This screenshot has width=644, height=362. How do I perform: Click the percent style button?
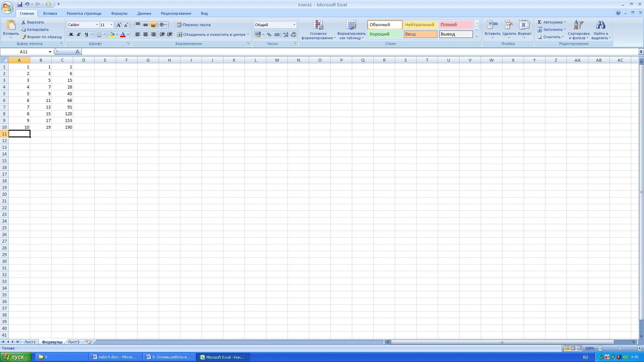[x=269, y=35]
